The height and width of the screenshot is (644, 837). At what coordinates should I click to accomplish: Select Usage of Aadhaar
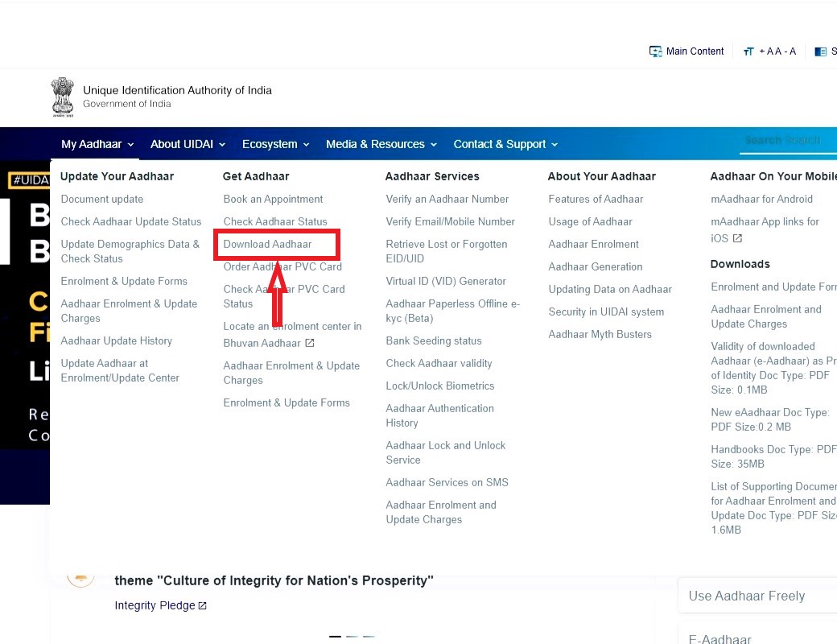coord(591,221)
